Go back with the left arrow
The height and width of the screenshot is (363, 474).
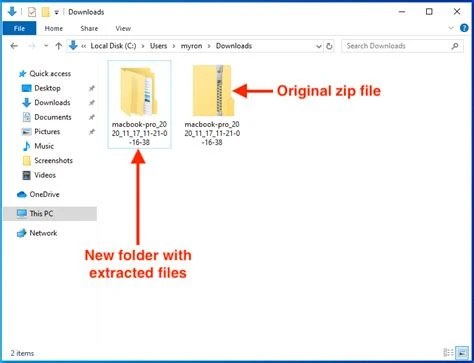[14, 46]
